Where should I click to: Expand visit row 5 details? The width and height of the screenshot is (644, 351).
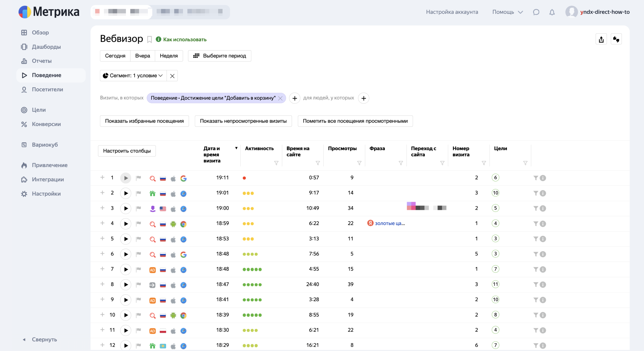click(102, 238)
